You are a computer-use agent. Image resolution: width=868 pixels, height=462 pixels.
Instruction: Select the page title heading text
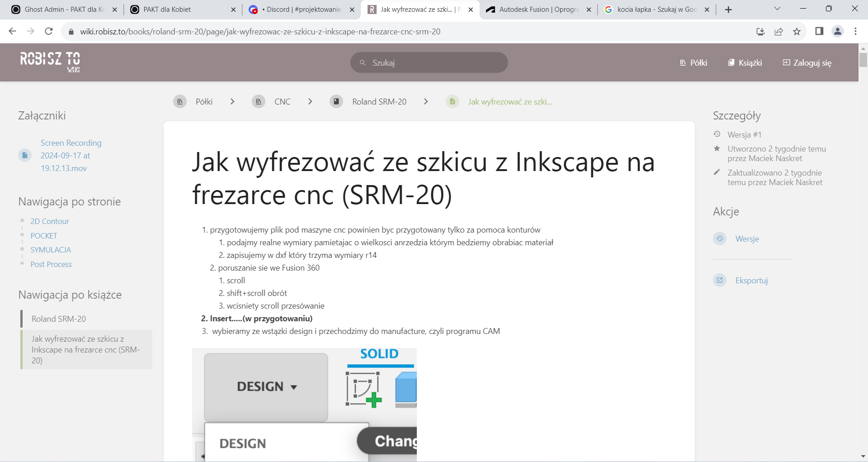424,178
